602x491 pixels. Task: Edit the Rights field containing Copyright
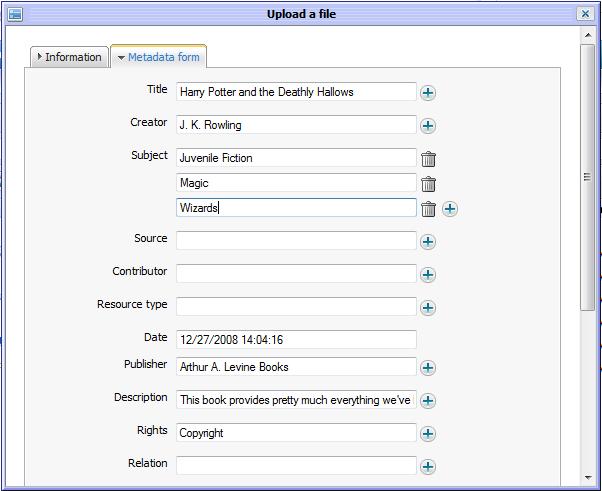(x=296, y=433)
